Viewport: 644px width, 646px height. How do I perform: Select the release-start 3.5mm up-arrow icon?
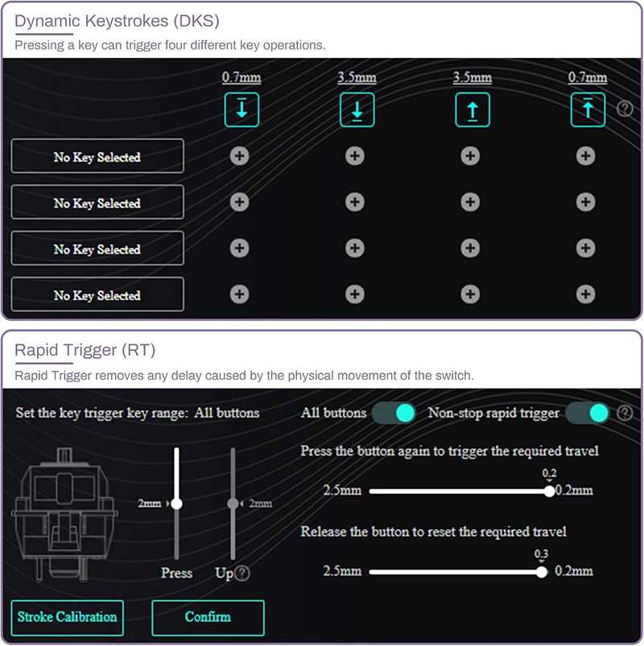(x=473, y=109)
